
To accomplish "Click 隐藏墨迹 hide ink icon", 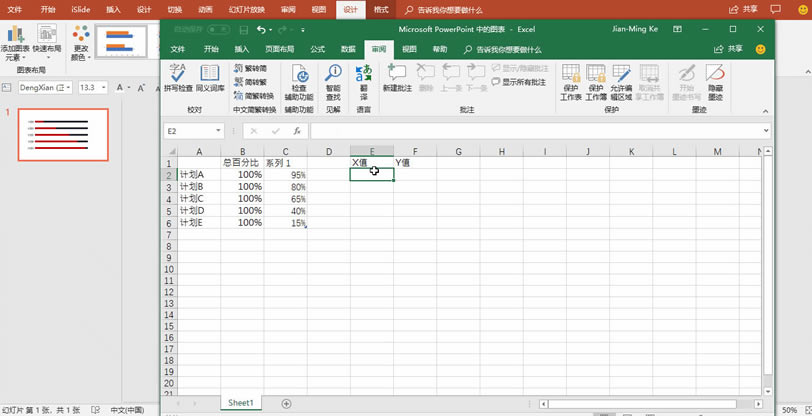I will click(x=715, y=82).
